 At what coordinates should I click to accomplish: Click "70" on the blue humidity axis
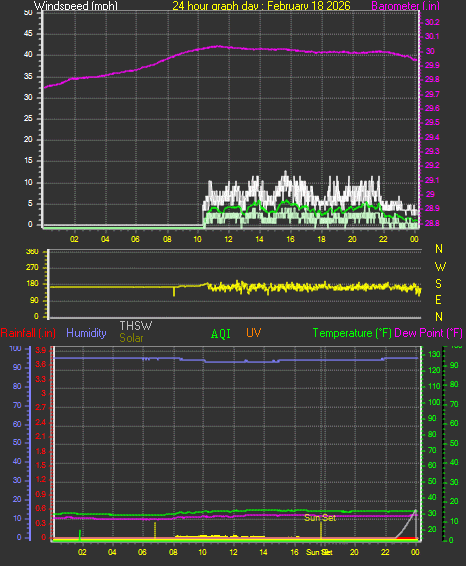coord(17,405)
